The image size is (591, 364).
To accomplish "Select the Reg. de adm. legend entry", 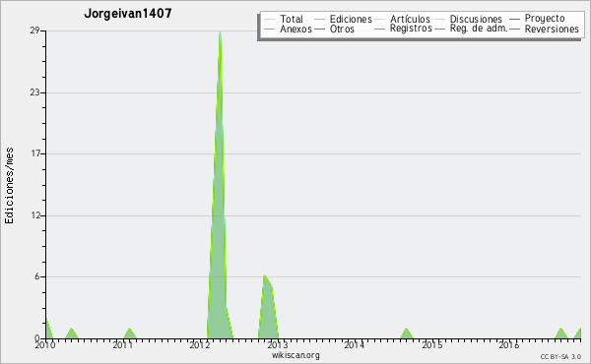I will [x=479, y=29].
